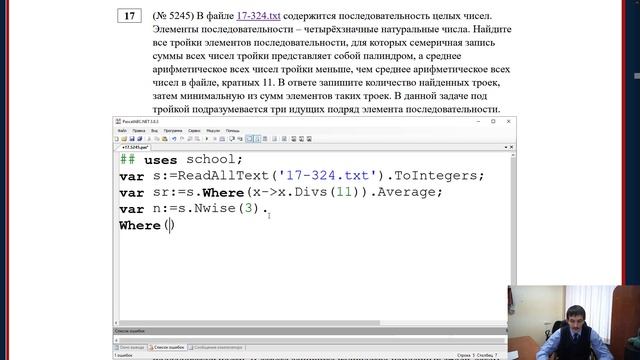Open the 17-324.txt file link
Screen dimensions: 640x360
[258, 16]
